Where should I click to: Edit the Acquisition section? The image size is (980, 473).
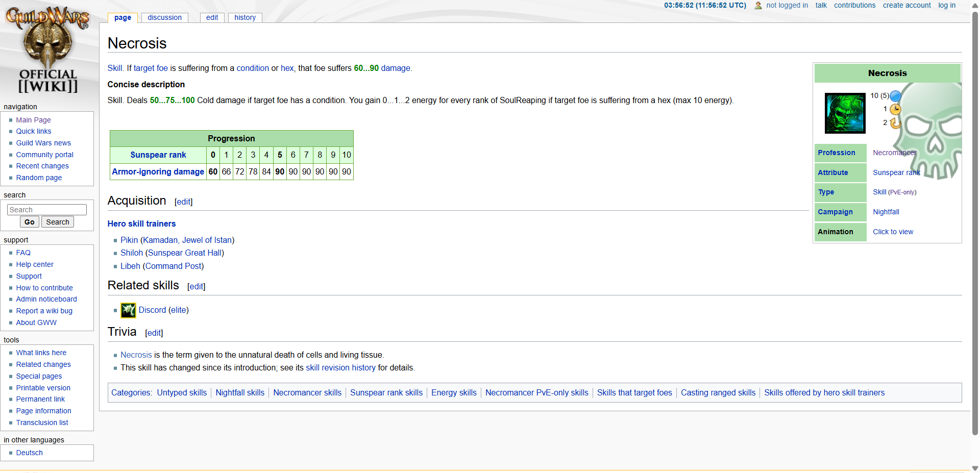[183, 202]
